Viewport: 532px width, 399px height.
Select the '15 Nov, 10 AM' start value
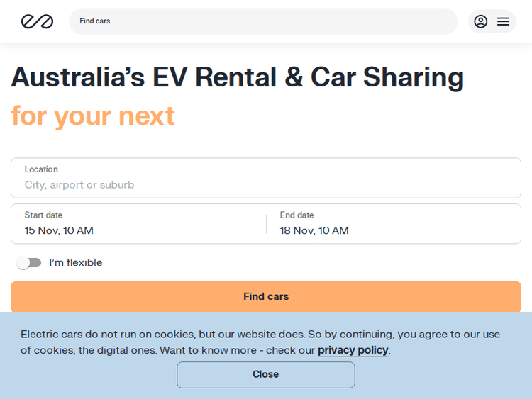point(59,230)
